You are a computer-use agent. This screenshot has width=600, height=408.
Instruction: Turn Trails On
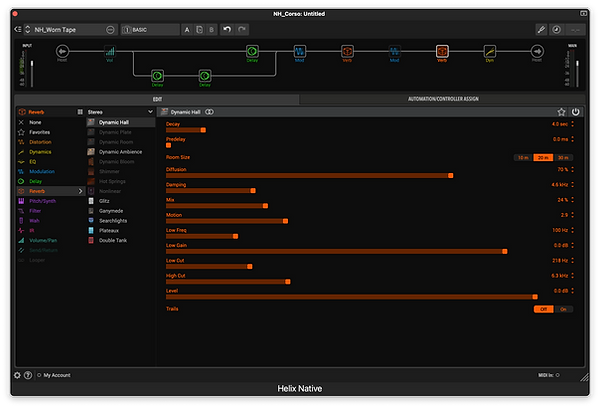tap(564, 309)
